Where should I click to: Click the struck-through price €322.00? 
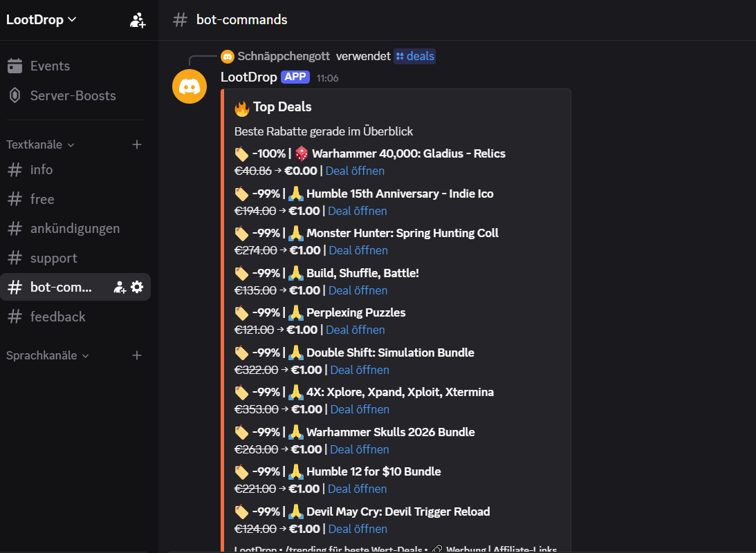pyautogui.click(x=256, y=370)
